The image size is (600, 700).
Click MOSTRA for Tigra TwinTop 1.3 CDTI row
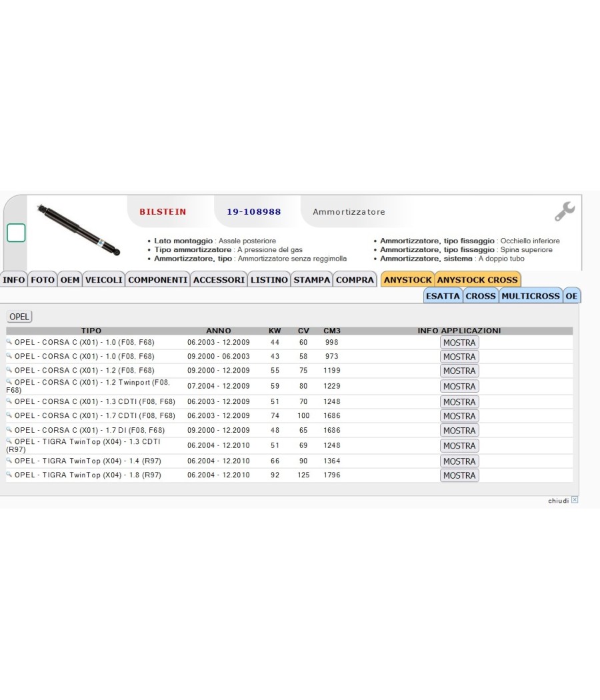459,445
